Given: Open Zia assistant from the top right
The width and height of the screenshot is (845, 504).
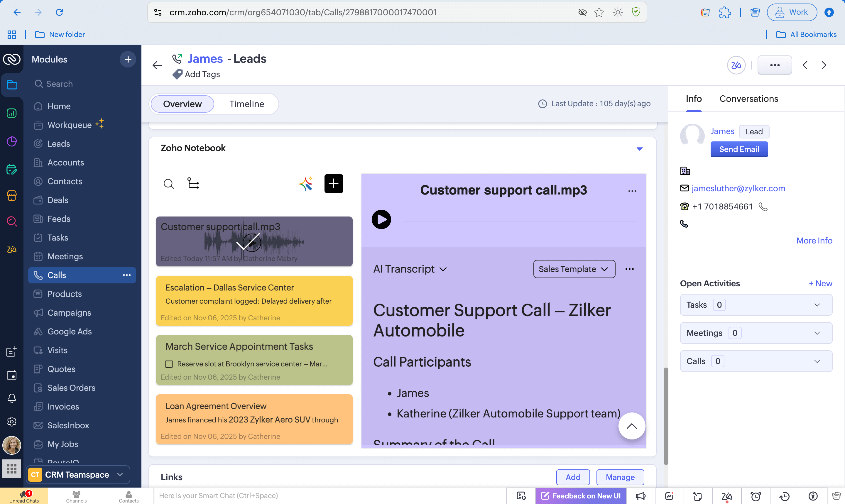Looking at the screenshot, I should click(x=736, y=65).
